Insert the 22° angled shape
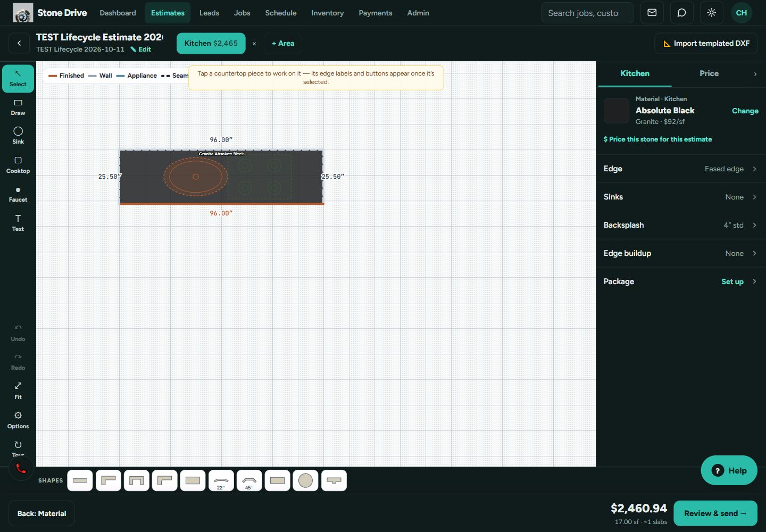Viewport: 766px width, 532px height. [221, 480]
